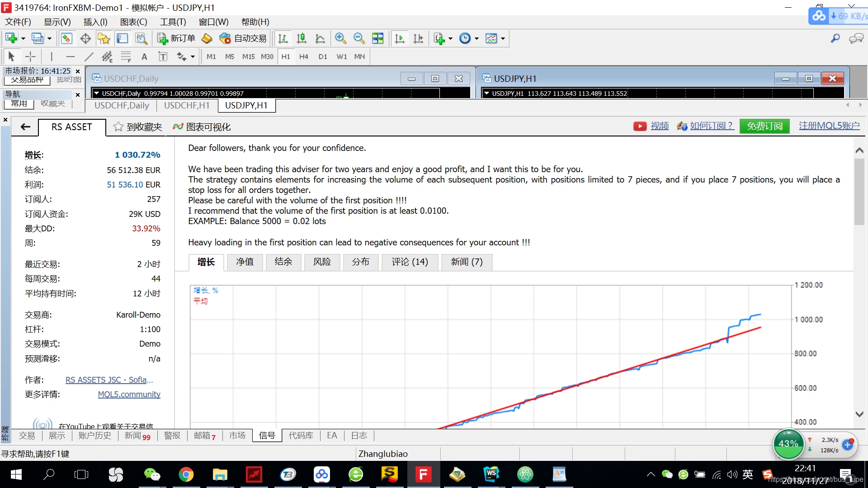The height and width of the screenshot is (488, 868).
Task: Toggle the chart auto scroll button
Action: coord(400,38)
